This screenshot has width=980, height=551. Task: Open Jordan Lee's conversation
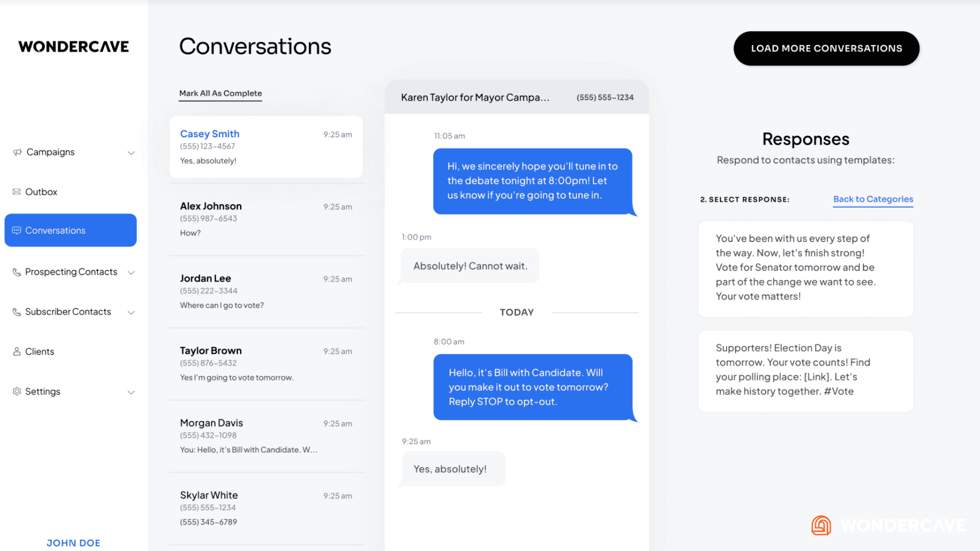266,291
